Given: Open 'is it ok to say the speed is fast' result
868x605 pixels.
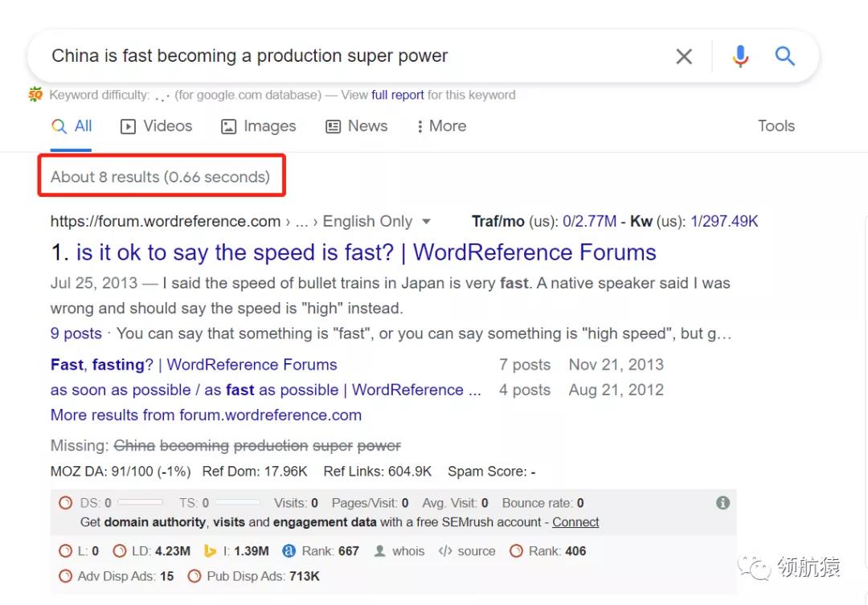Looking at the screenshot, I should coord(366,252).
